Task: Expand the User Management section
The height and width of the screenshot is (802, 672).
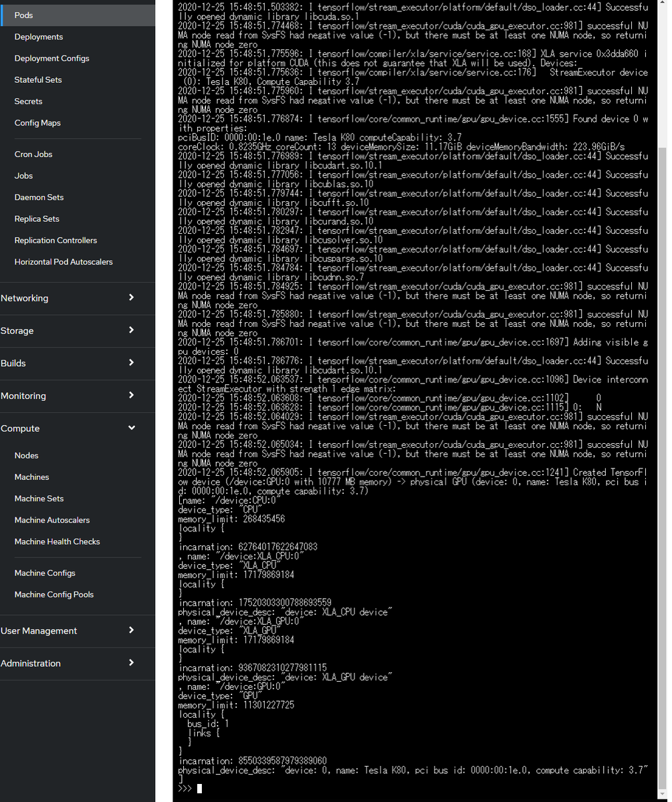Action: [x=78, y=630]
